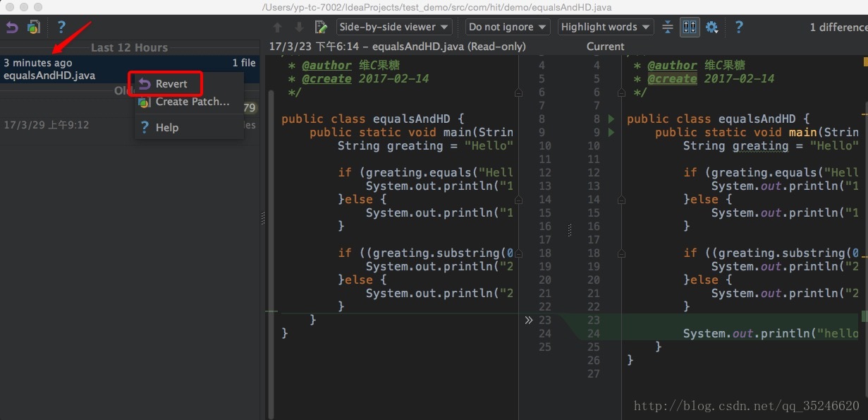Click the run gutter arrow on line 8
Viewport: 868px width, 420px height.
611,119
